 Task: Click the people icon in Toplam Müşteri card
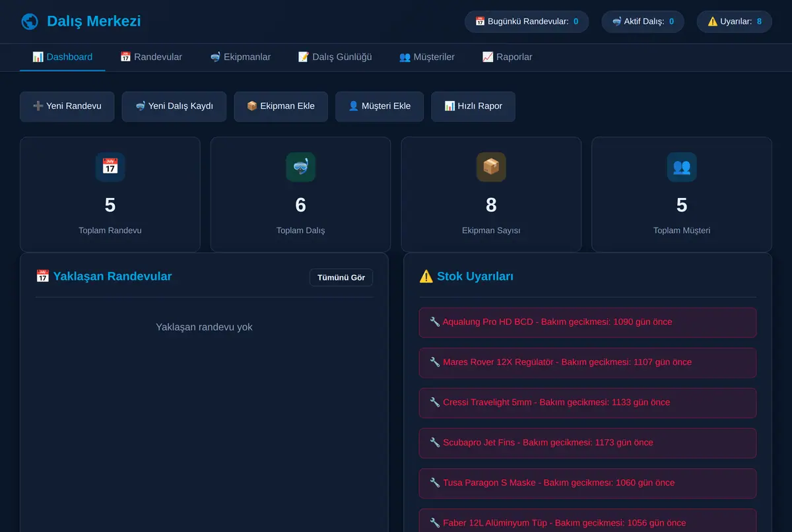point(682,167)
